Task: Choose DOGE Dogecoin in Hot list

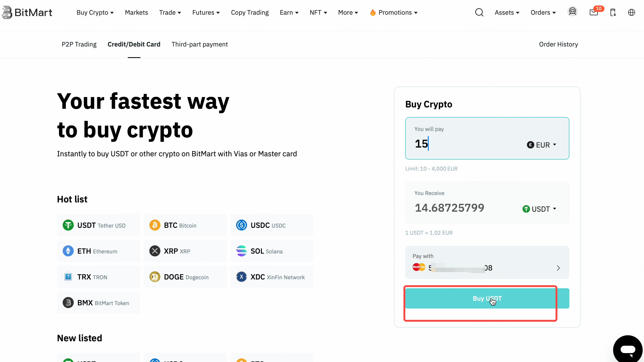Action: click(185, 277)
